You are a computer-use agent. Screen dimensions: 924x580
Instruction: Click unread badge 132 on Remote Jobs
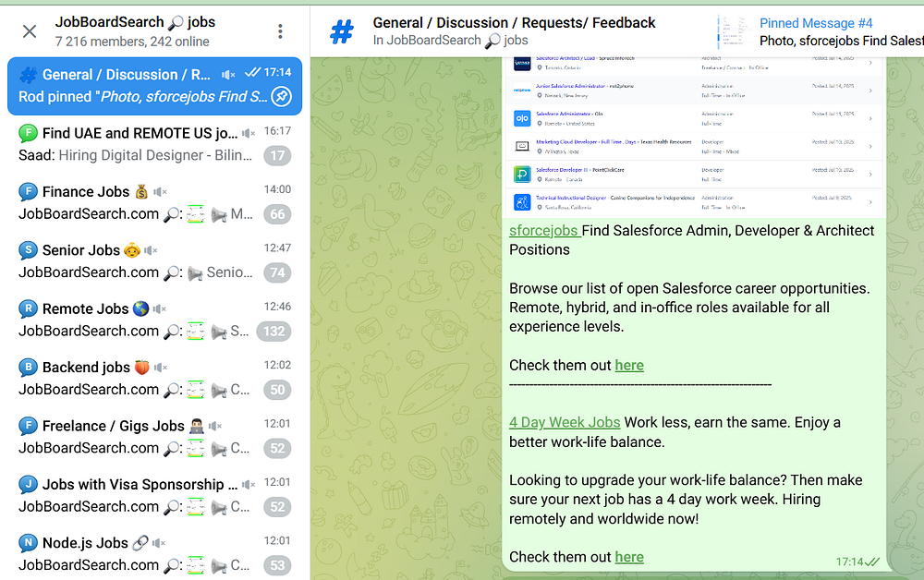pos(274,332)
